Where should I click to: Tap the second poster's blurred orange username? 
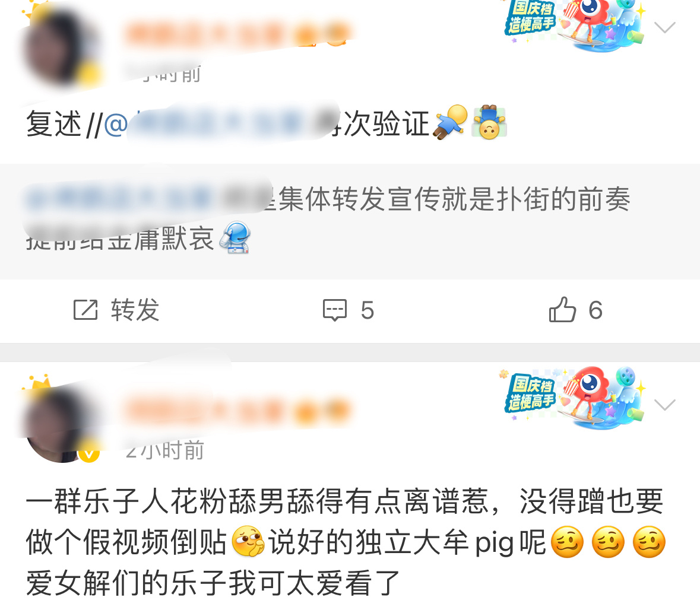237,411
